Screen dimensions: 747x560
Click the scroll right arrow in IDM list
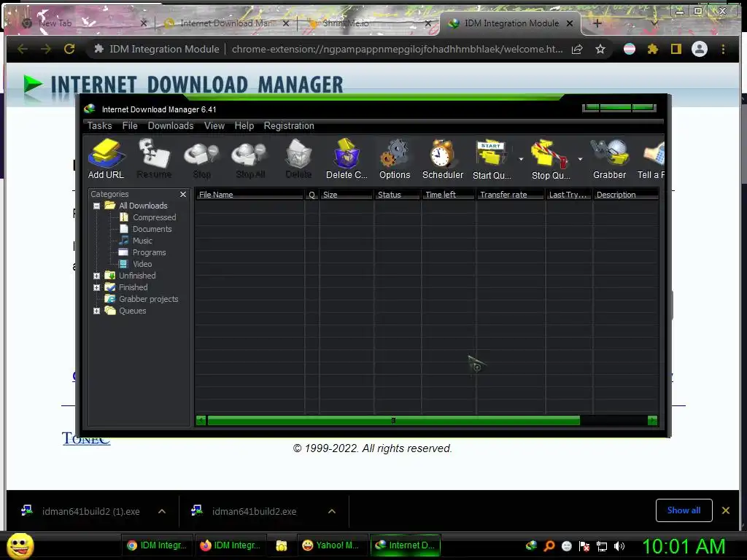pyautogui.click(x=653, y=421)
